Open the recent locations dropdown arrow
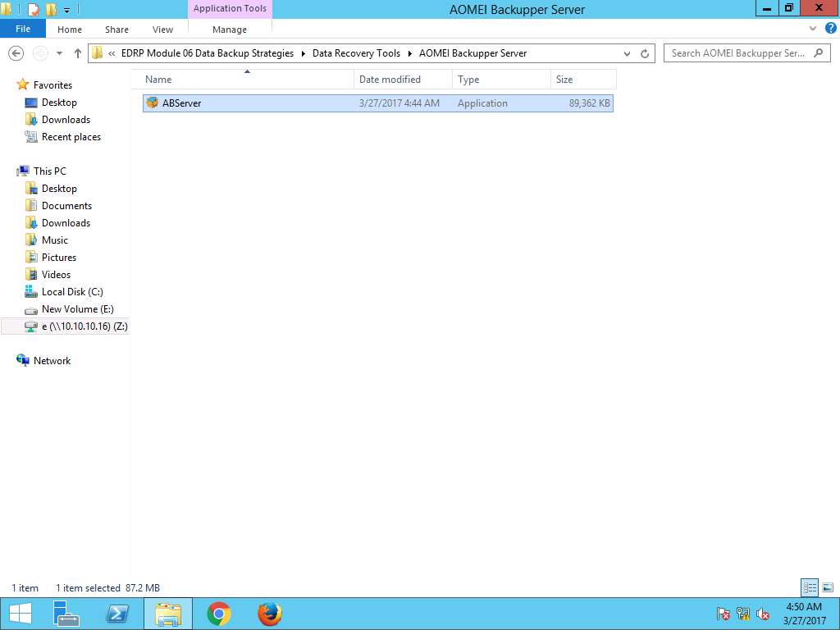 click(59, 53)
